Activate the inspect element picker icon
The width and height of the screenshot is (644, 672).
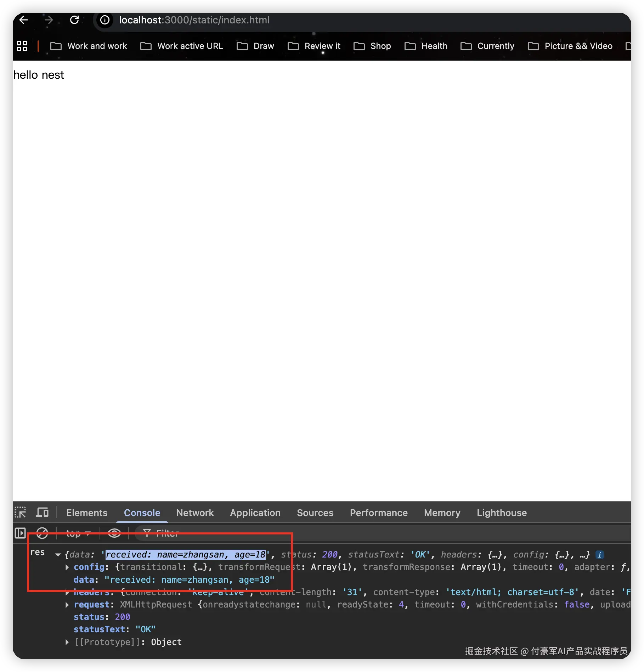20,513
